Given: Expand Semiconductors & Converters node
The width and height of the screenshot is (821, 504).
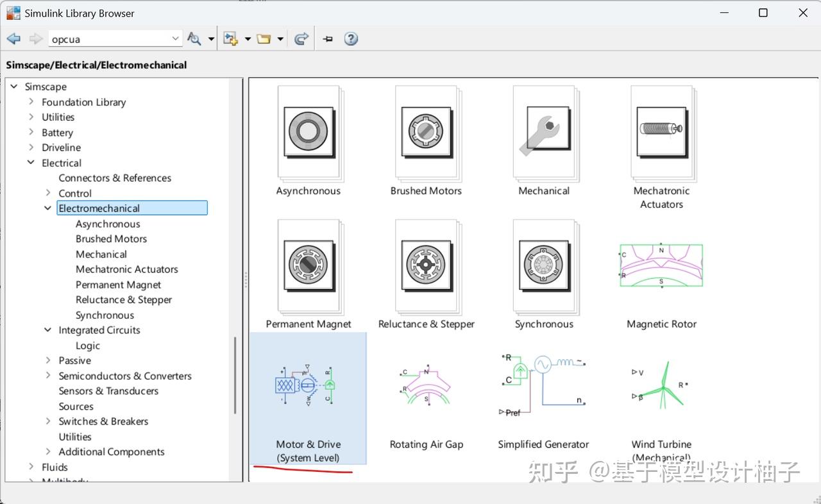Looking at the screenshot, I should pos(48,376).
